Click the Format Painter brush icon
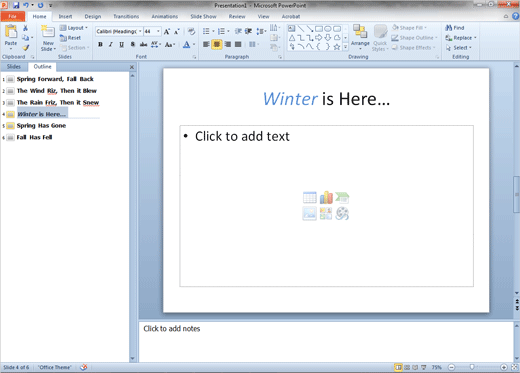520x373 pixels. (x=26, y=47)
